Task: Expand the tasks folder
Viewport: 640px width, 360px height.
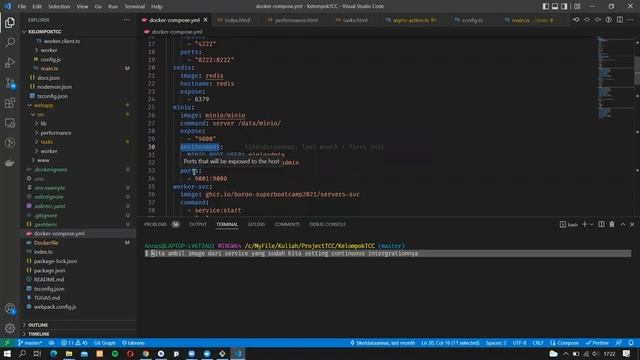Action: coord(47,142)
